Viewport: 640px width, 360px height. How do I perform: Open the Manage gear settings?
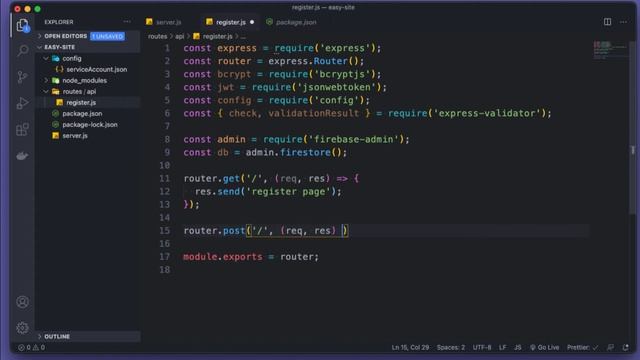point(22,328)
